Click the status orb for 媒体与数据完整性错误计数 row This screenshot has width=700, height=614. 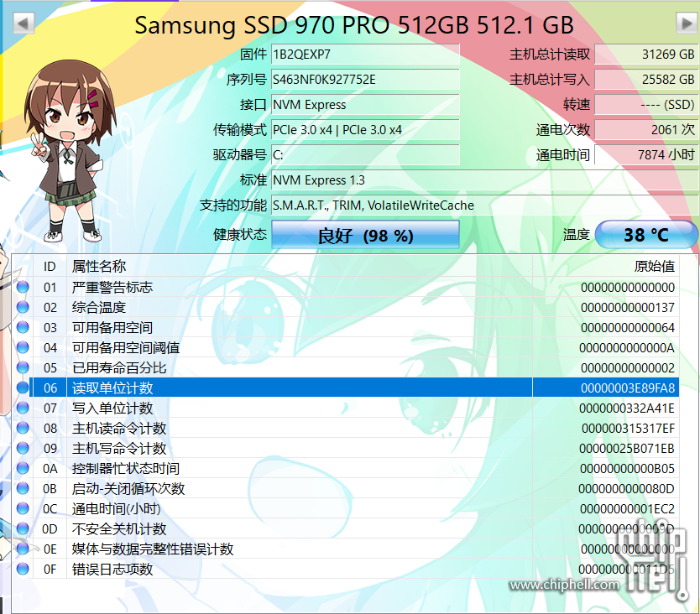click(23, 549)
